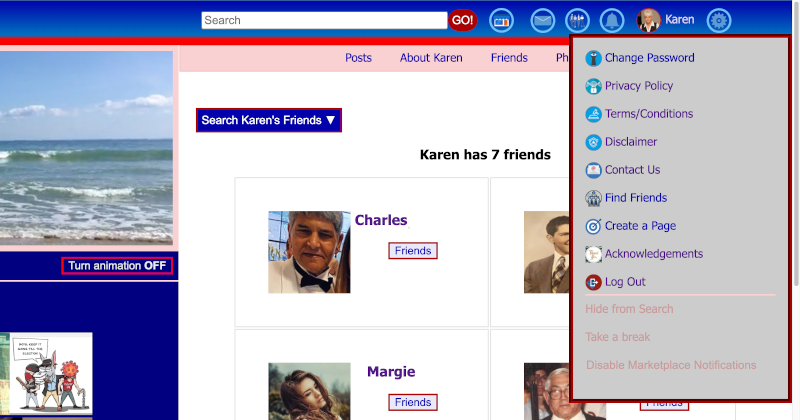Toggle Hide from Search option
800x420 pixels.
pyautogui.click(x=629, y=309)
